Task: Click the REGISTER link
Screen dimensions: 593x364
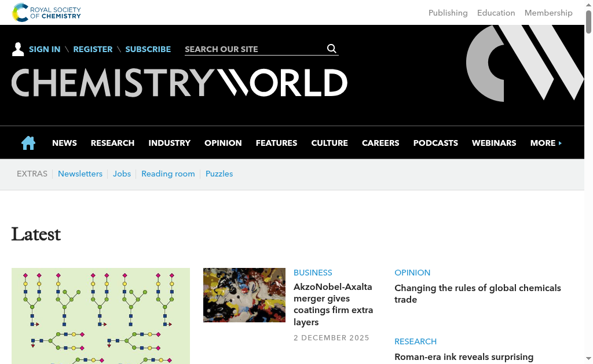Action: [x=93, y=49]
